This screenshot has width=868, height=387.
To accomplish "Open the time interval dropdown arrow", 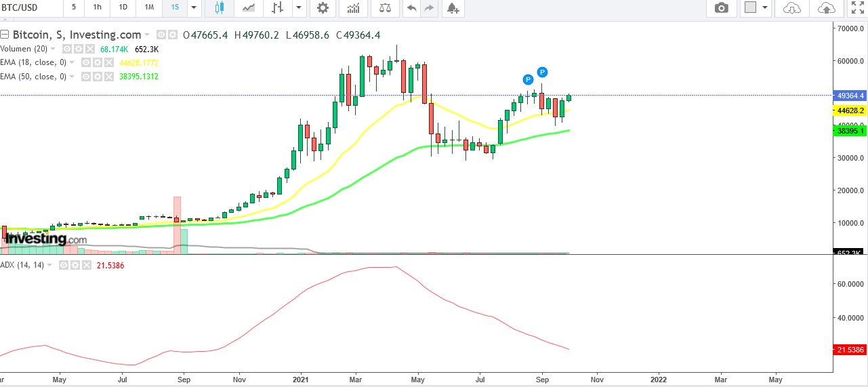I will 194,8.
